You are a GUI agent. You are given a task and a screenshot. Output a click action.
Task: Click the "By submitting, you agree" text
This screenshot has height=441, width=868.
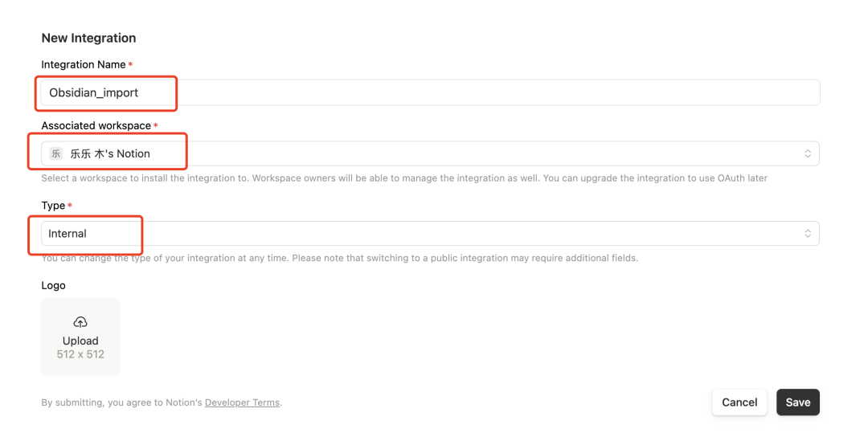(122, 402)
